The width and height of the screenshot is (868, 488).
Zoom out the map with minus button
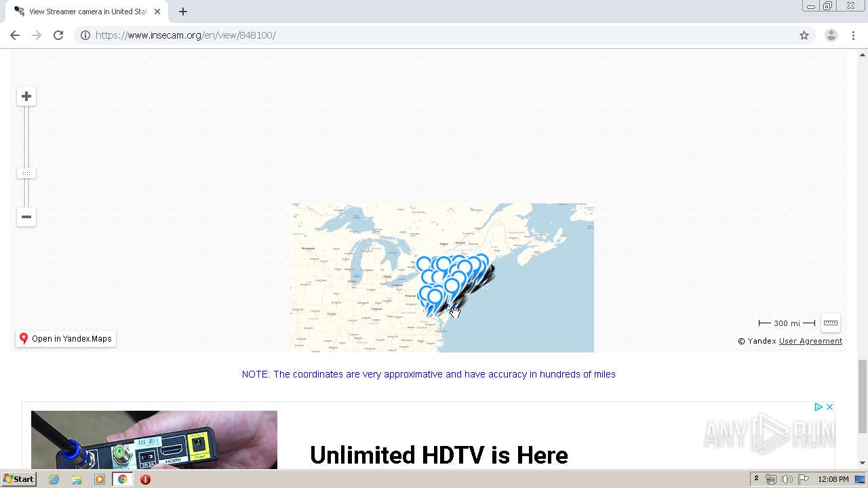[x=26, y=217]
